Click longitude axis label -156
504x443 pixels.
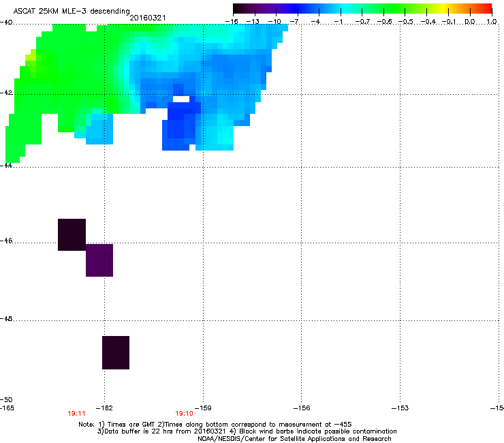click(302, 408)
